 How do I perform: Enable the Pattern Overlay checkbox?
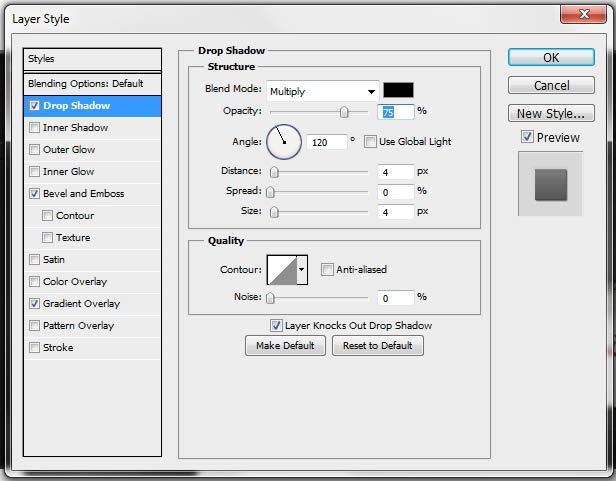click(35, 326)
